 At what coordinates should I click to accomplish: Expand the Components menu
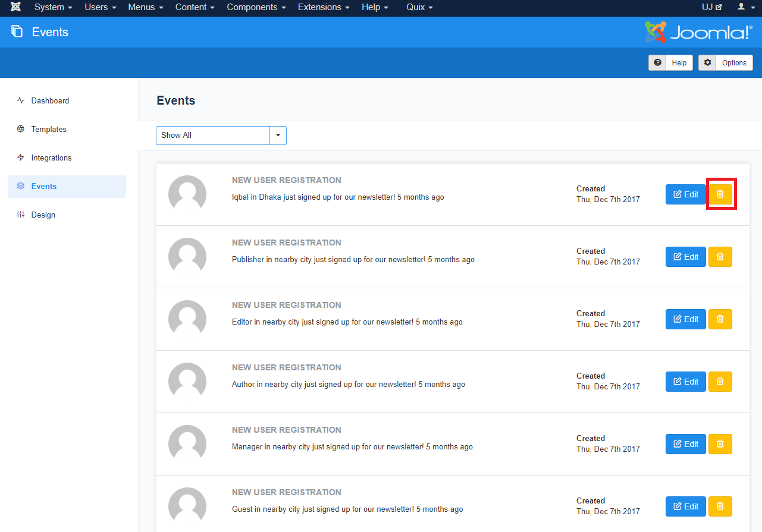(x=256, y=7)
